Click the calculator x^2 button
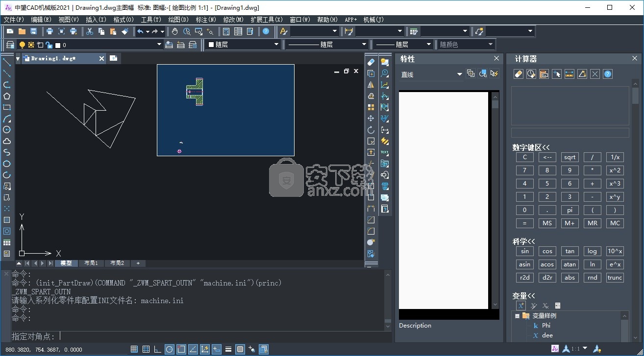 [x=615, y=170]
